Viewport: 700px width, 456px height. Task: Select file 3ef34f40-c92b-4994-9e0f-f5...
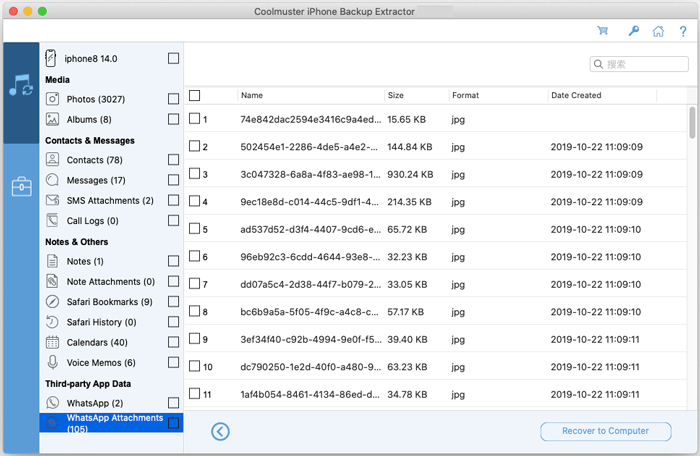pos(311,339)
